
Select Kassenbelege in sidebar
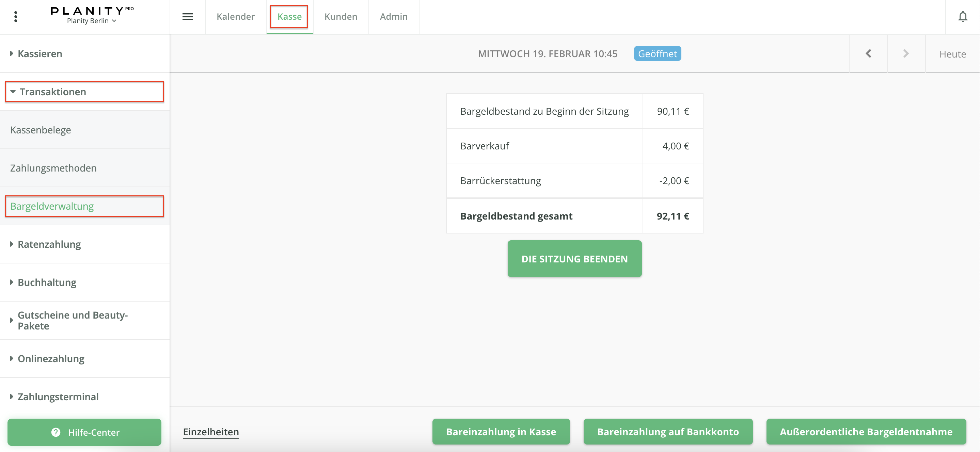41,130
